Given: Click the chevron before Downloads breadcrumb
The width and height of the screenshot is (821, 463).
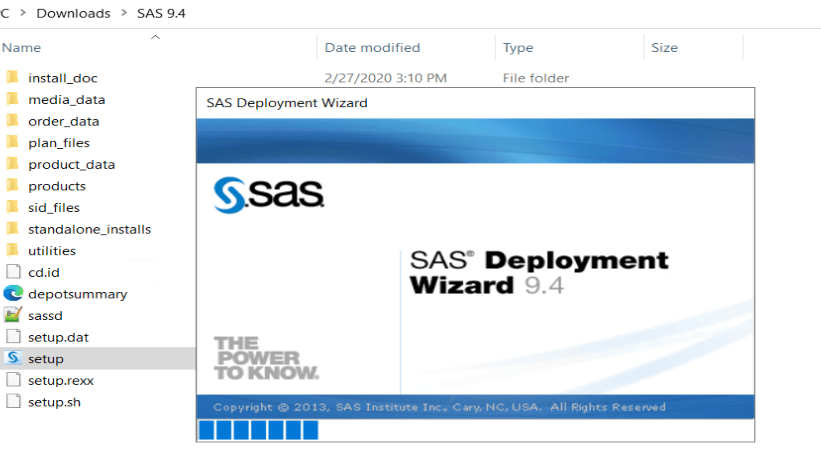Looking at the screenshot, I should tap(23, 13).
